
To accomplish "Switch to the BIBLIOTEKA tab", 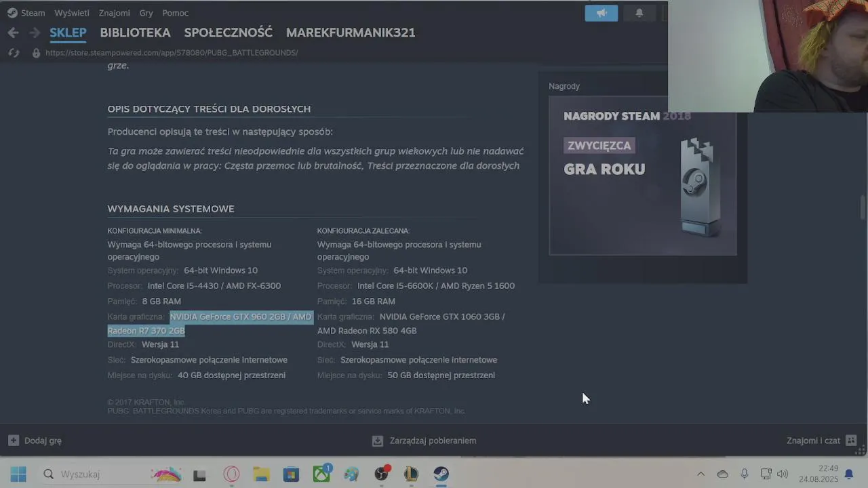I will (x=135, y=33).
